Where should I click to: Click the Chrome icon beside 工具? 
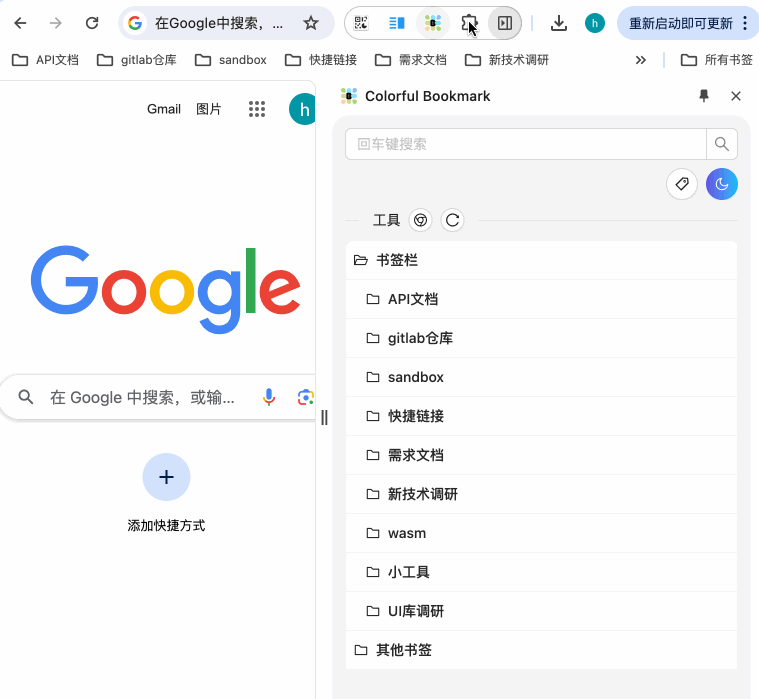421,220
